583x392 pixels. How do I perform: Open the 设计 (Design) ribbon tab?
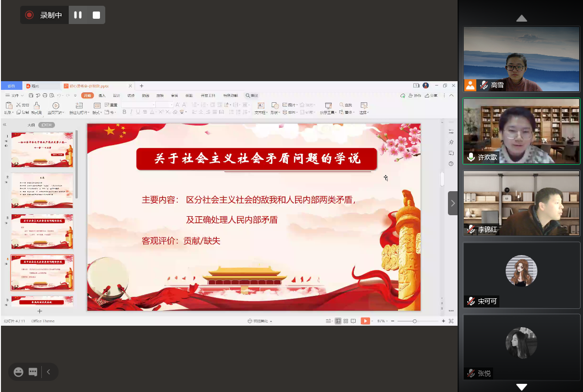(116, 96)
